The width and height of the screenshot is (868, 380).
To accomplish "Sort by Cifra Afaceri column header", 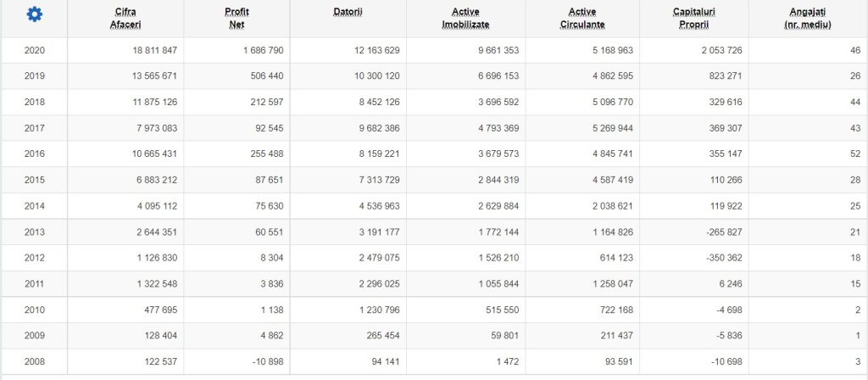I will tap(125, 18).
